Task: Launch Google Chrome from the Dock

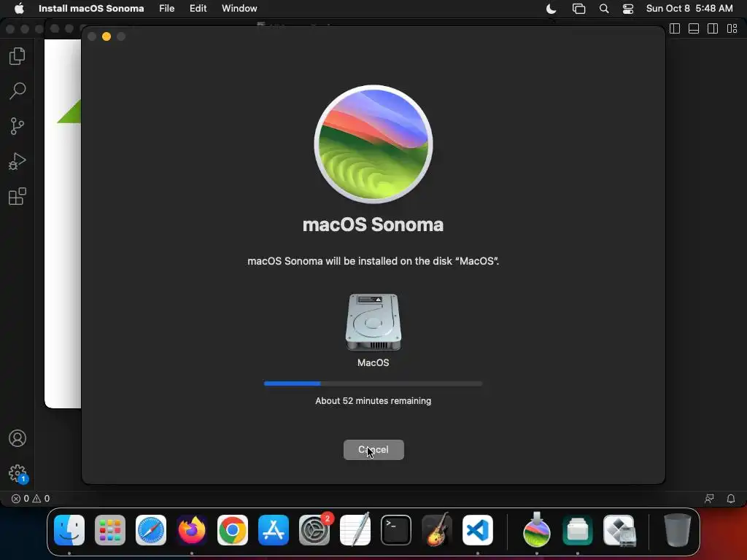Action: point(233,530)
